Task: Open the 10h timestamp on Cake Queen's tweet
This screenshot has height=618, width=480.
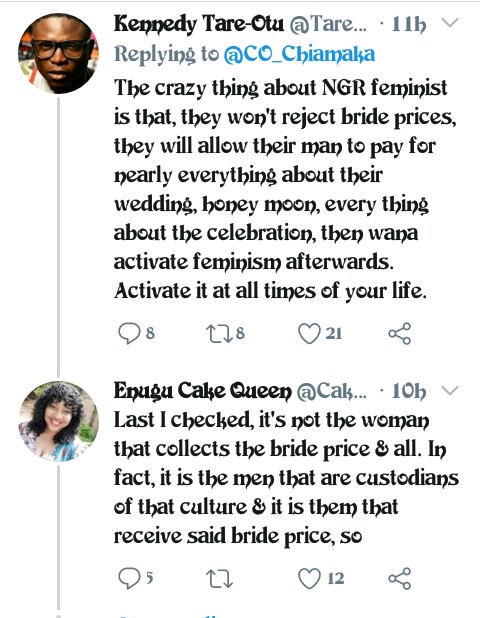Action: coord(409,391)
